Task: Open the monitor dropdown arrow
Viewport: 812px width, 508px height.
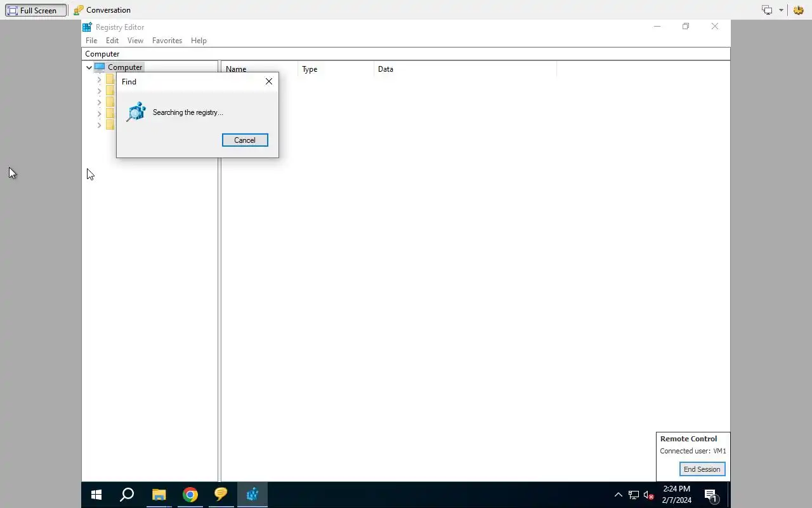Action: pos(781,10)
